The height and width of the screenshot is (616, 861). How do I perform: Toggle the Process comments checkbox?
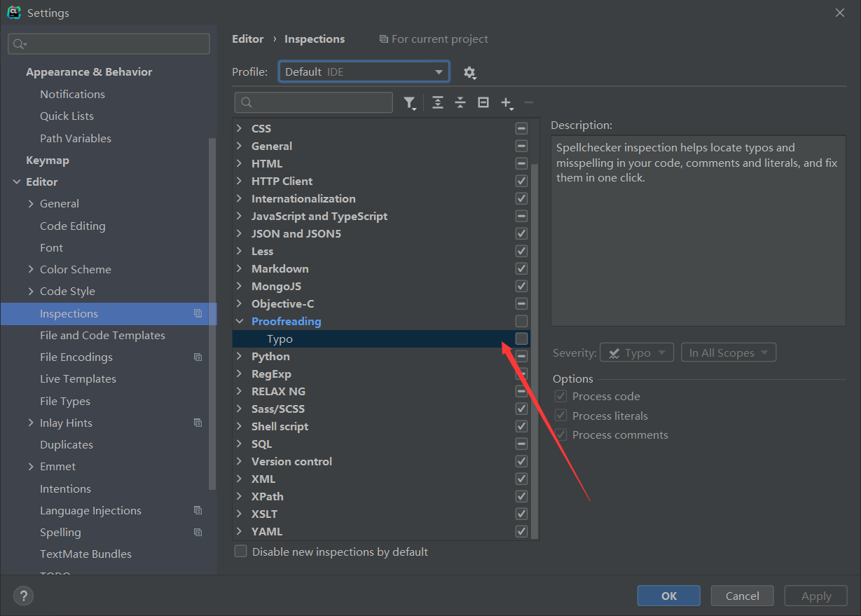560,434
